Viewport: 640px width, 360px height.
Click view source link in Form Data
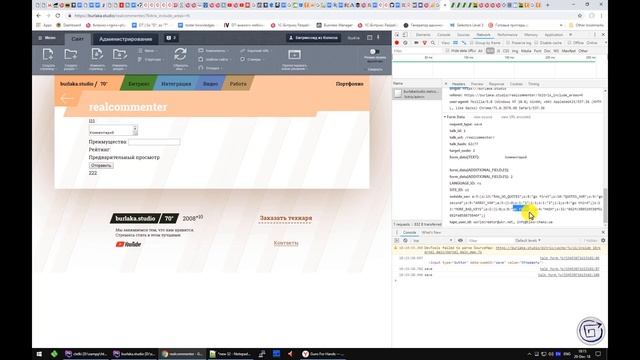pos(482,117)
